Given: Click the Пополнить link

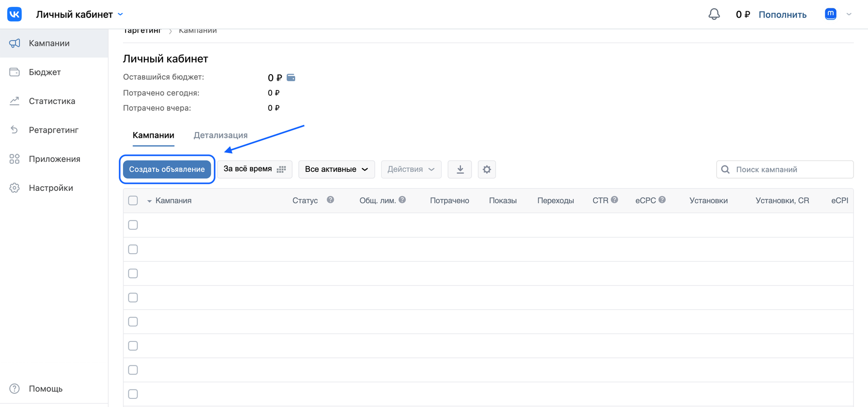Looking at the screenshot, I should click(782, 14).
